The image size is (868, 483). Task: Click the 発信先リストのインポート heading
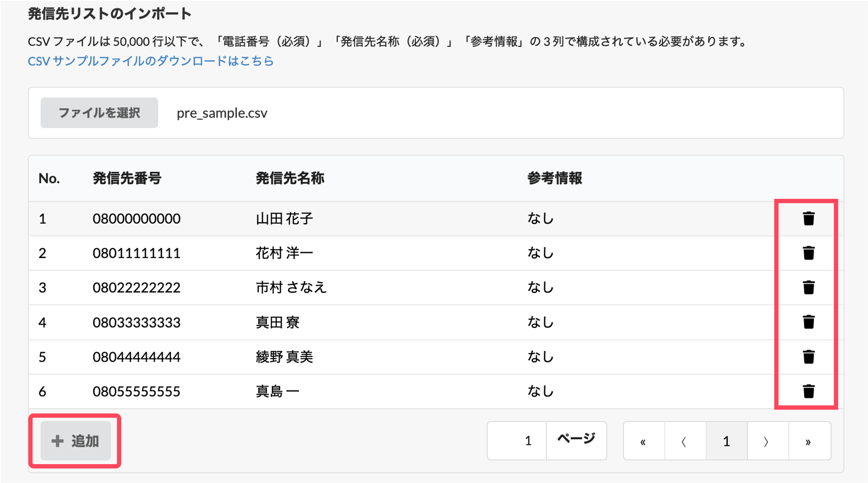pos(109,14)
